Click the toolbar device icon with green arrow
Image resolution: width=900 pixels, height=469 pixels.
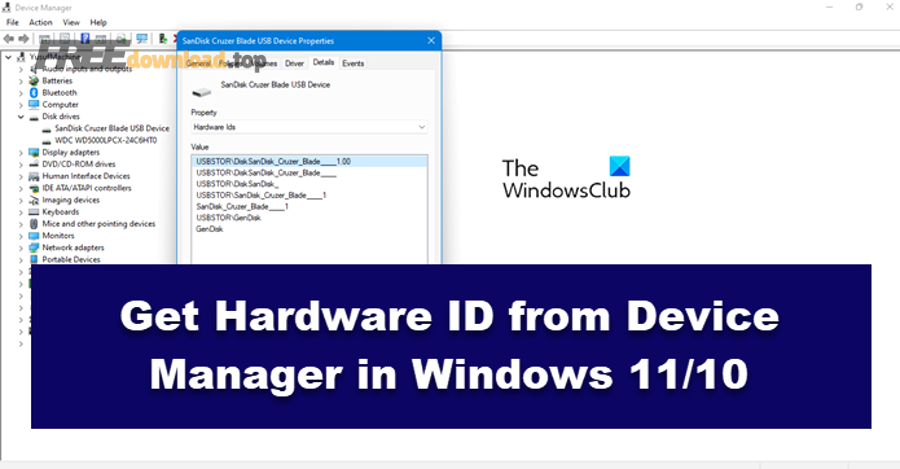pyautogui.click(x=162, y=38)
